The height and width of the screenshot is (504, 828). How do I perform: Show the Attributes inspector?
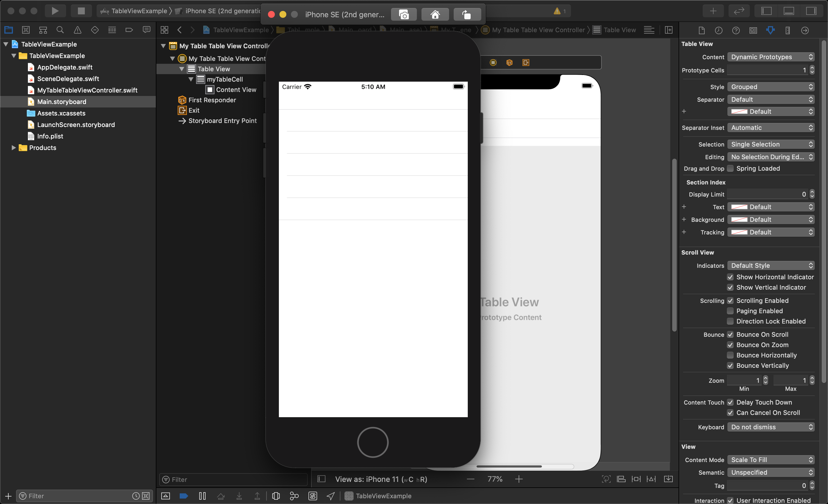pyautogui.click(x=770, y=30)
